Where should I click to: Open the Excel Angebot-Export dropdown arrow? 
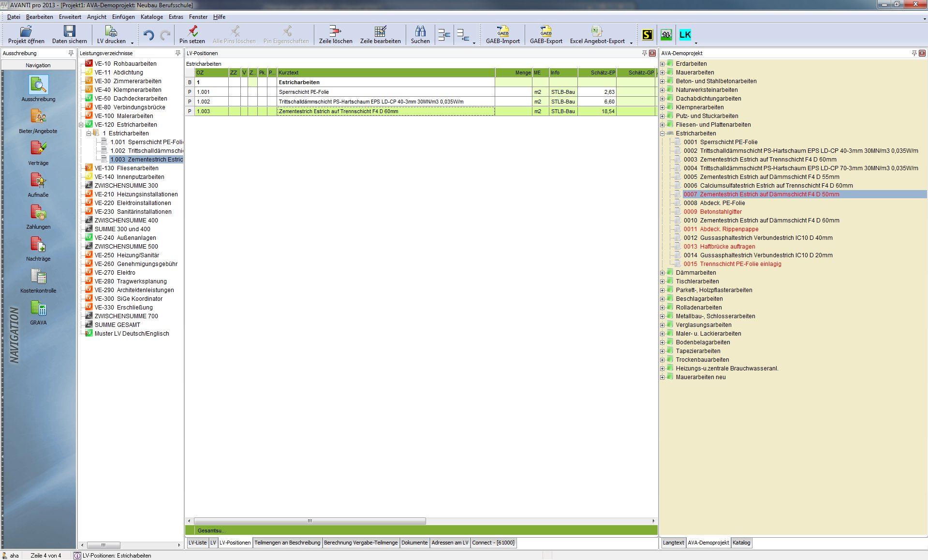pyautogui.click(x=631, y=43)
